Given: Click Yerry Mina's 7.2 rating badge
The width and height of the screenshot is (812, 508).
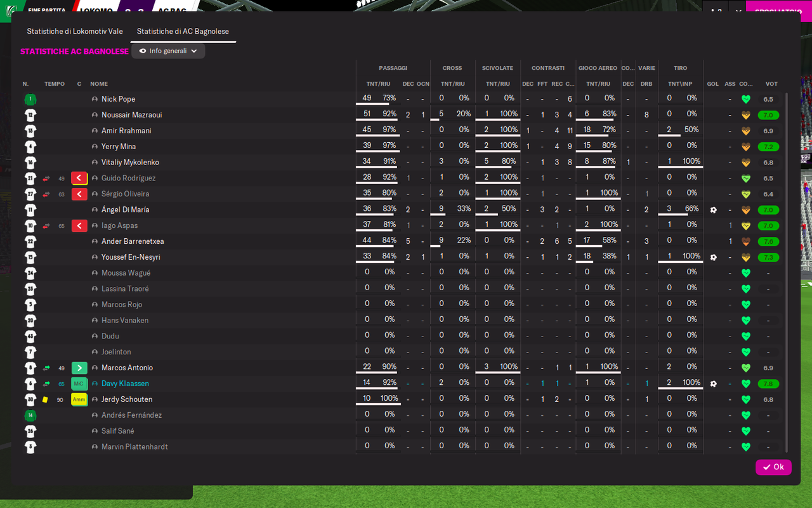Looking at the screenshot, I should [x=768, y=147].
